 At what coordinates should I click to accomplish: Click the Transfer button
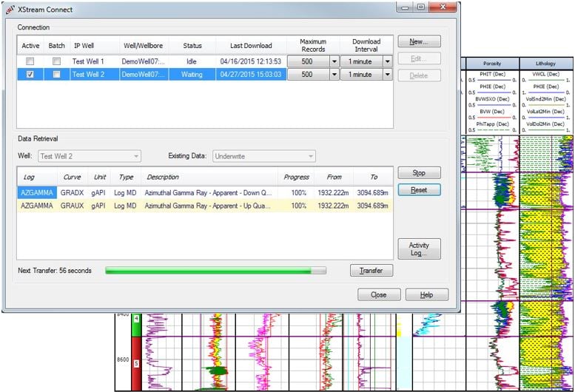[371, 271]
